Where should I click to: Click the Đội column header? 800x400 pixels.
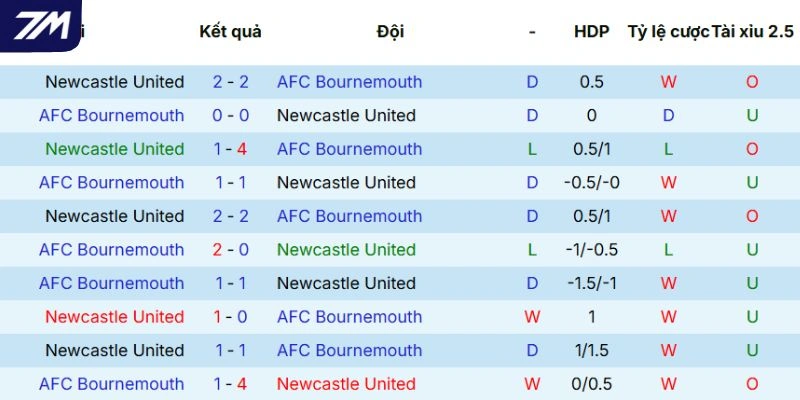point(391,32)
